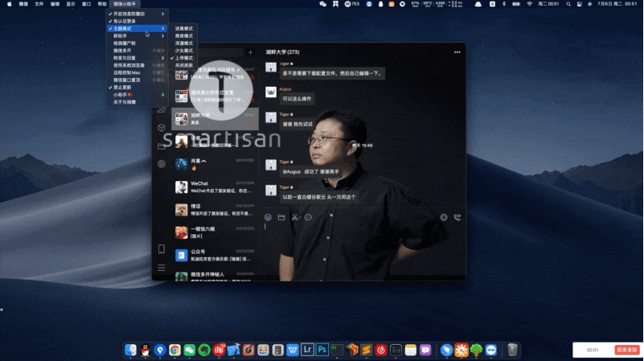
Task: Open QQ penguin in the Dock
Action: (145, 350)
